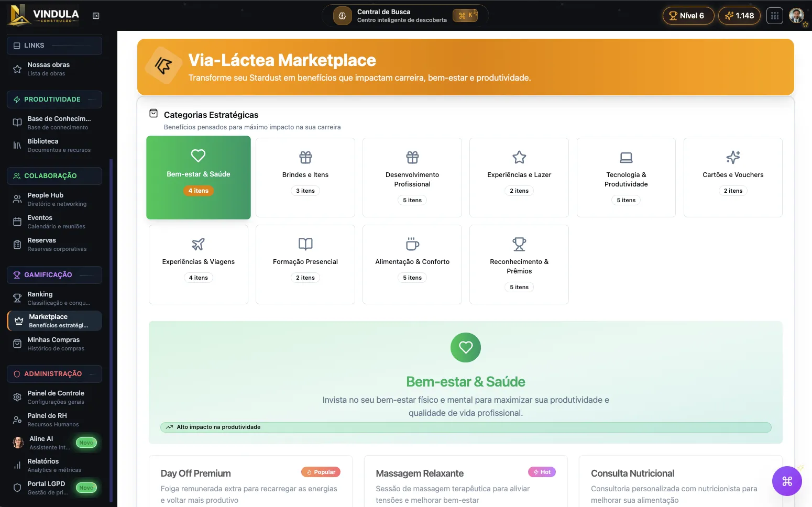Expand the PRODUTIVIDADE sidebar section
Screen dimensions: 812x507
coord(54,99)
